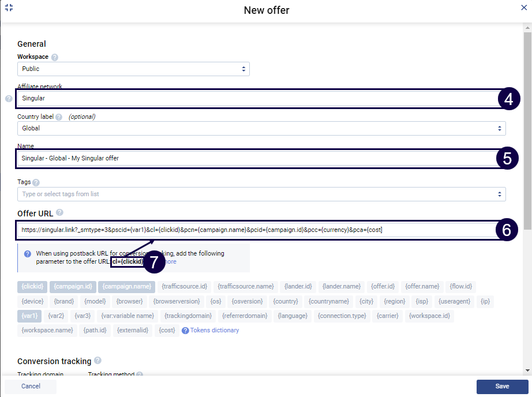Toggle the {clickid} token

click(x=32, y=286)
